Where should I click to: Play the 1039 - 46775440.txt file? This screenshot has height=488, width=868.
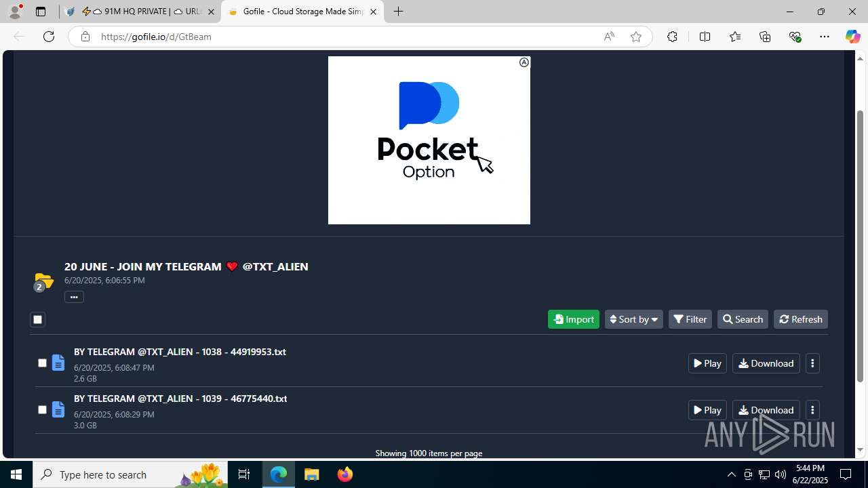pyautogui.click(x=707, y=410)
